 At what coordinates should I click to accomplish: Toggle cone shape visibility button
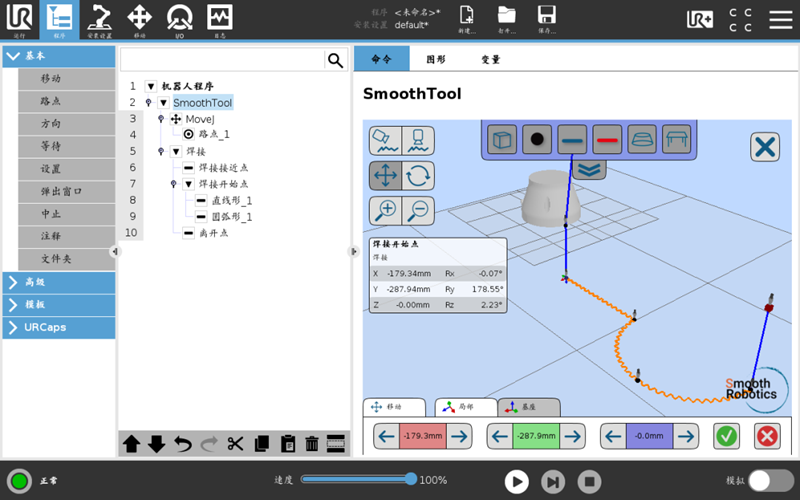point(642,139)
